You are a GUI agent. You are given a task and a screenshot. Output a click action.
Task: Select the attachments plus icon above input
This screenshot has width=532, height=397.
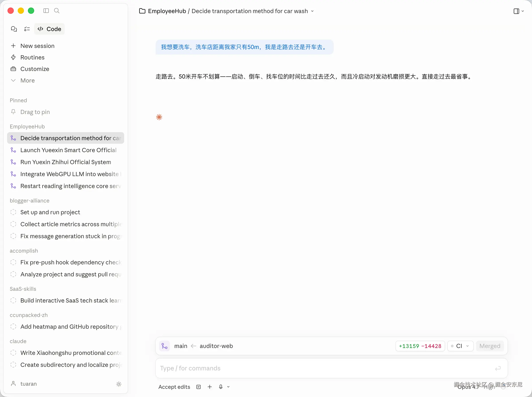click(x=209, y=387)
